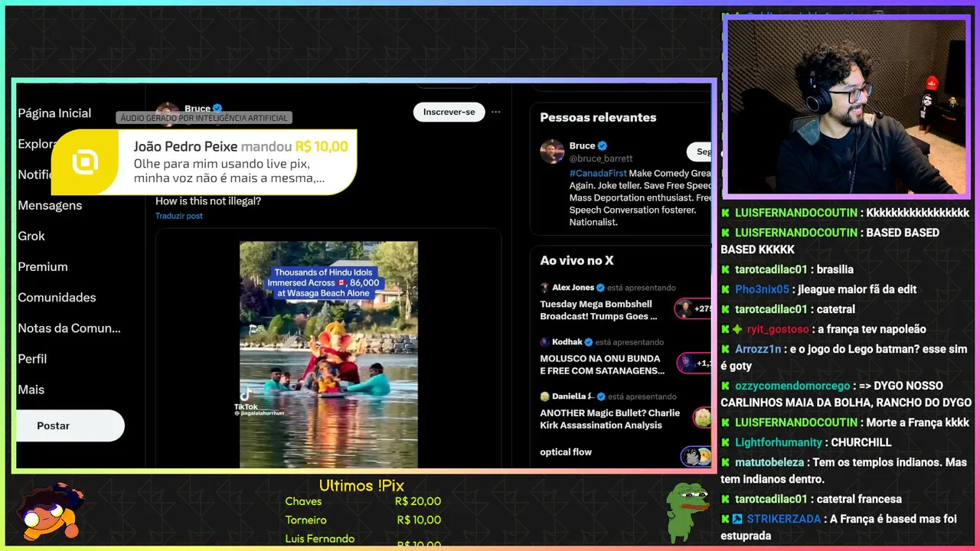Click the matutobeleza chat username

[x=769, y=462]
